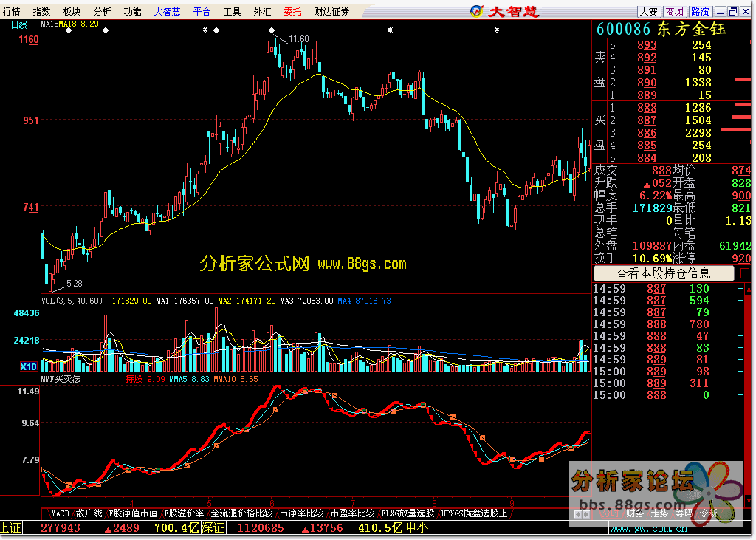Click month 6 marker on time axis
Screen dimensions: 756x540
(x=272, y=502)
